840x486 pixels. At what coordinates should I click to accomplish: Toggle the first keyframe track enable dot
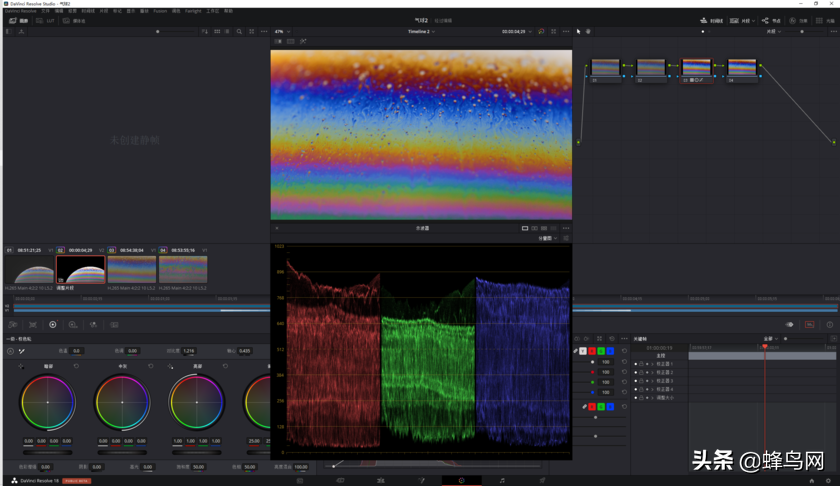tap(636, 364)
